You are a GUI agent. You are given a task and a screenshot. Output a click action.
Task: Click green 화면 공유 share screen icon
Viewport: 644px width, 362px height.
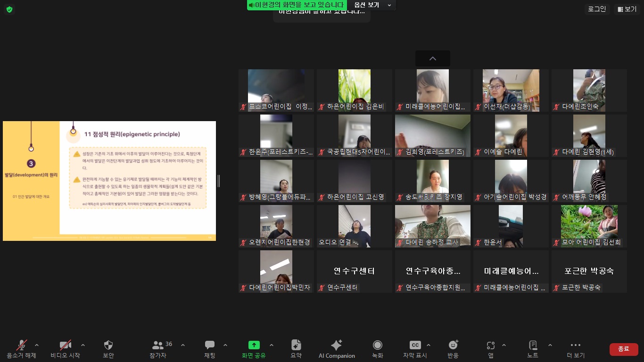(254, 345)
